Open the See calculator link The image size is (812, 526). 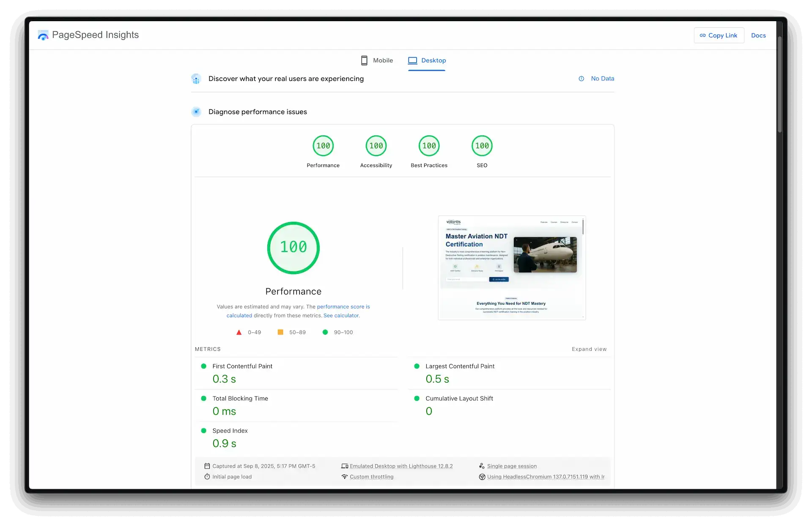[341, 316]
